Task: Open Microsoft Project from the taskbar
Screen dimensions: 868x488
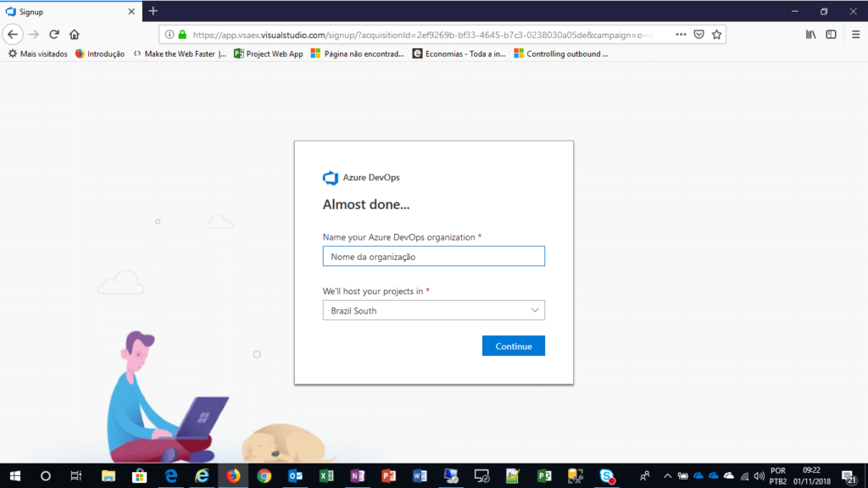Action: pos(544,476)
